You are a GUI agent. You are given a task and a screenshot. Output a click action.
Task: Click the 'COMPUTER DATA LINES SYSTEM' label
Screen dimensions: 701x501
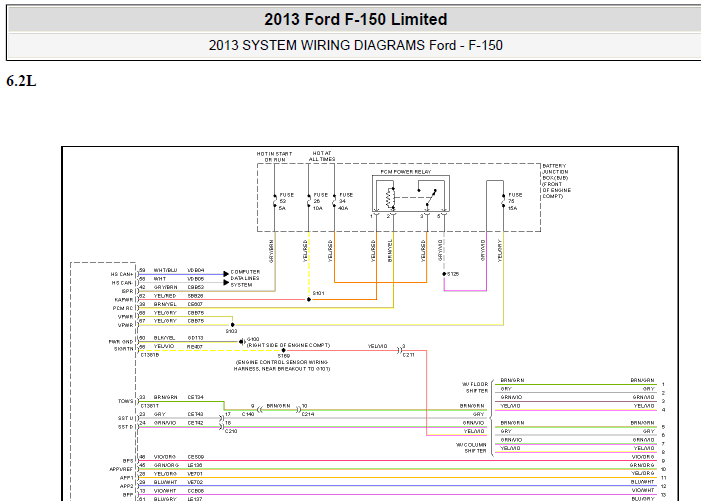pyautogui.click(x=245, y=278)
